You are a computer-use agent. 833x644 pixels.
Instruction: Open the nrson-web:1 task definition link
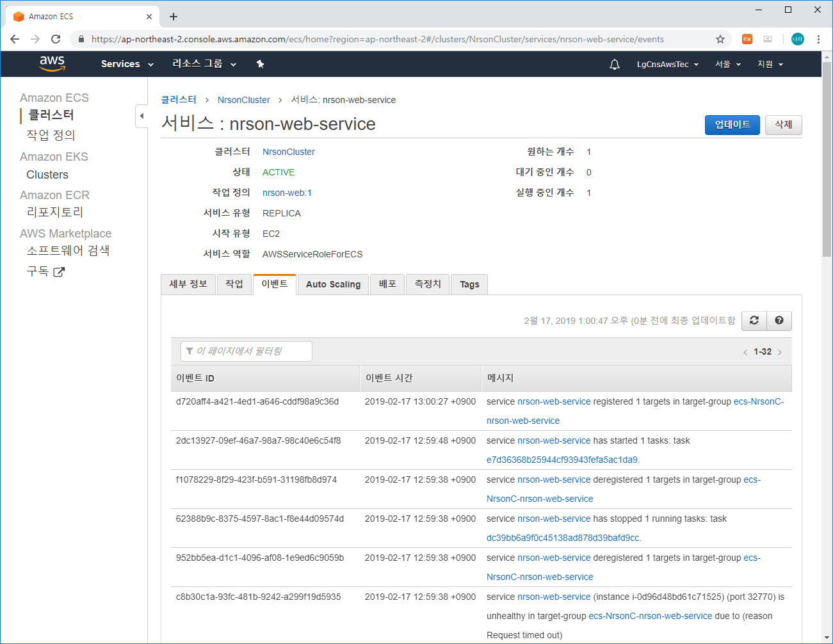coord(287,193)
